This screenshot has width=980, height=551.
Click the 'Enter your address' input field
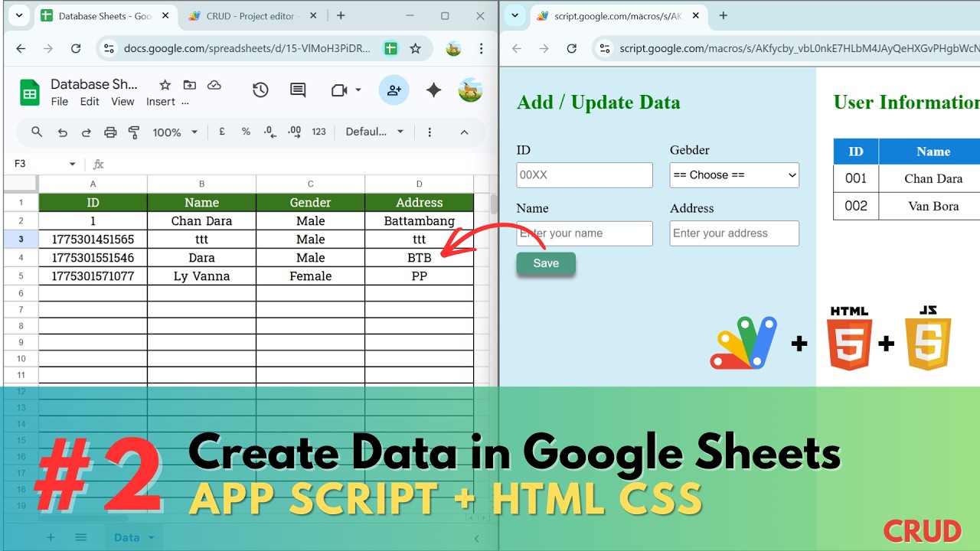(734, 233)
